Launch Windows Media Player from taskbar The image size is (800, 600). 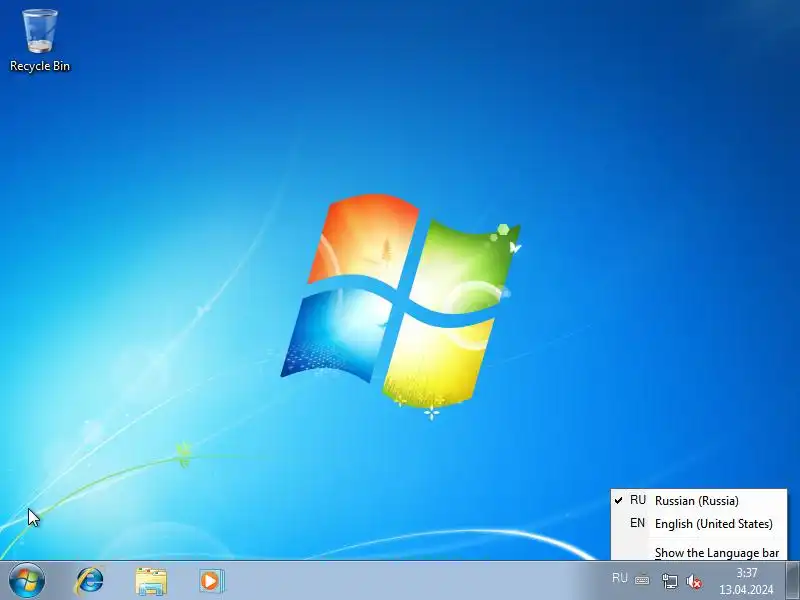[x=211, y=581]
